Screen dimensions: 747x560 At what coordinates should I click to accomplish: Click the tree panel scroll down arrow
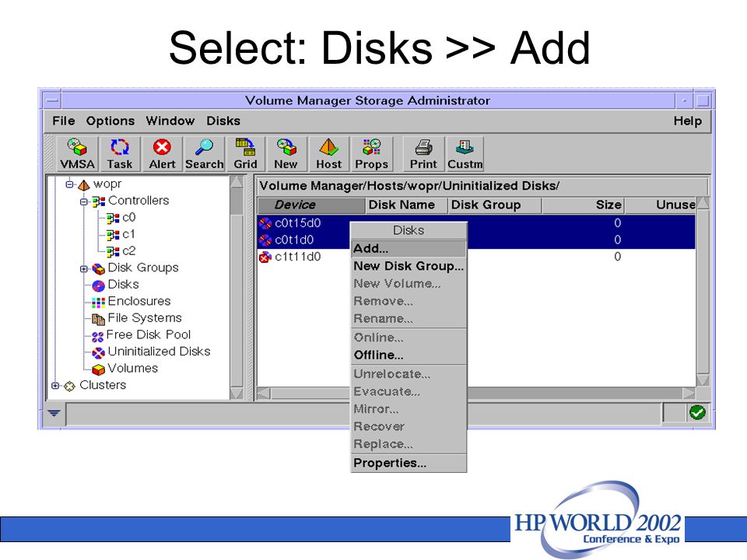click(237, 393)
